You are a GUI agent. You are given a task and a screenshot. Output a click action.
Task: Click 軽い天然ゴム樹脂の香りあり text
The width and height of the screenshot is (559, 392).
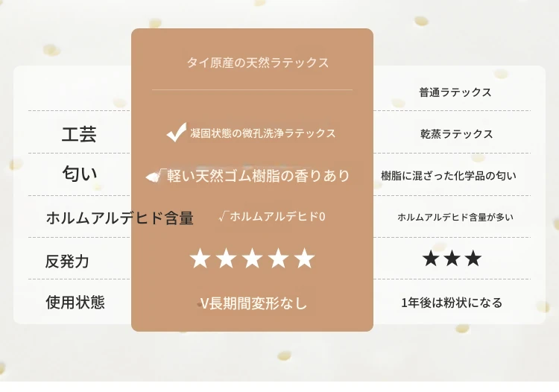point(259,176)
